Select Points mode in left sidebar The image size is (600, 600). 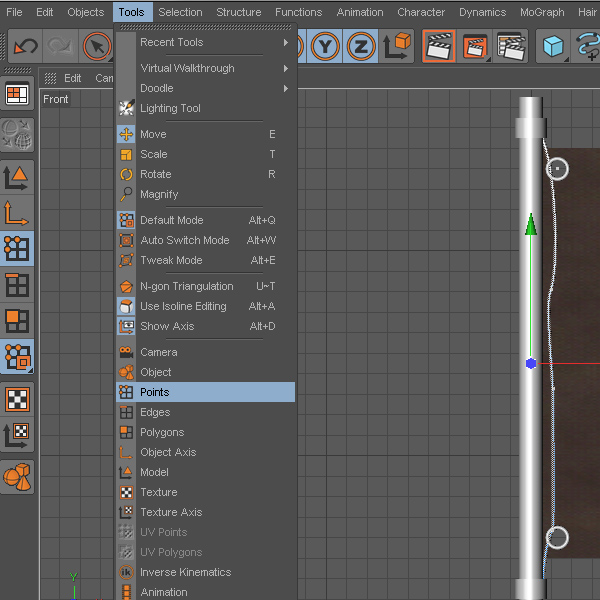[x=17, y=249]
